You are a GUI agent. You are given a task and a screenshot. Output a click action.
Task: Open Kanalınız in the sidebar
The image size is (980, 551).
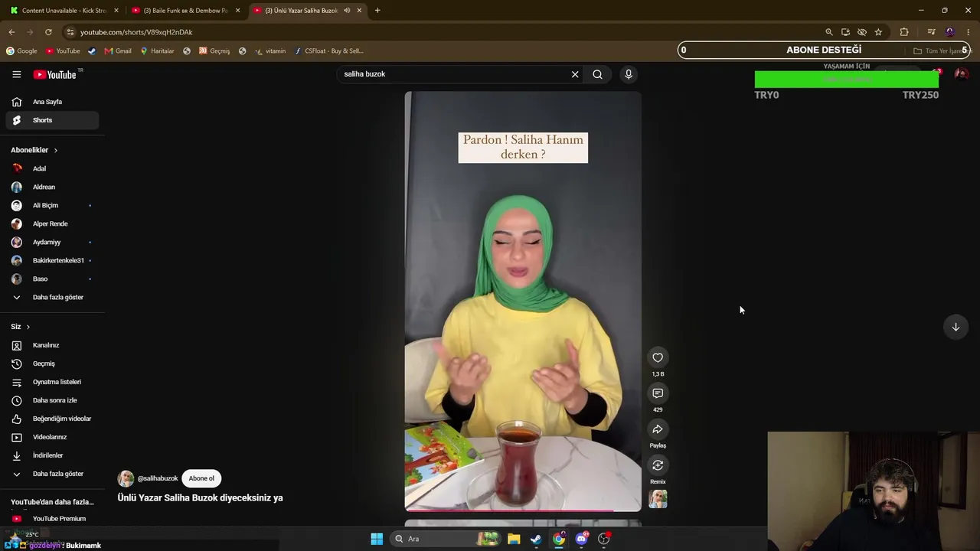point(52,345)
